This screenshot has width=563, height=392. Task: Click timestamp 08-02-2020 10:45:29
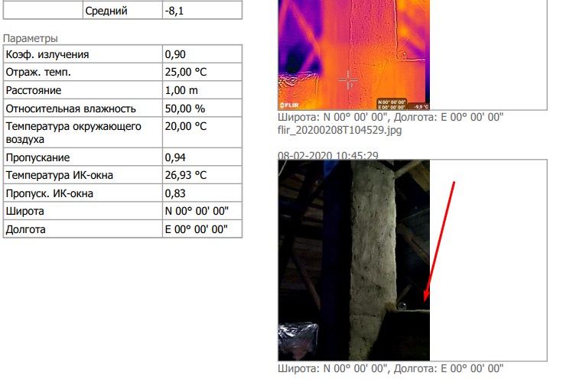[328, 155]
